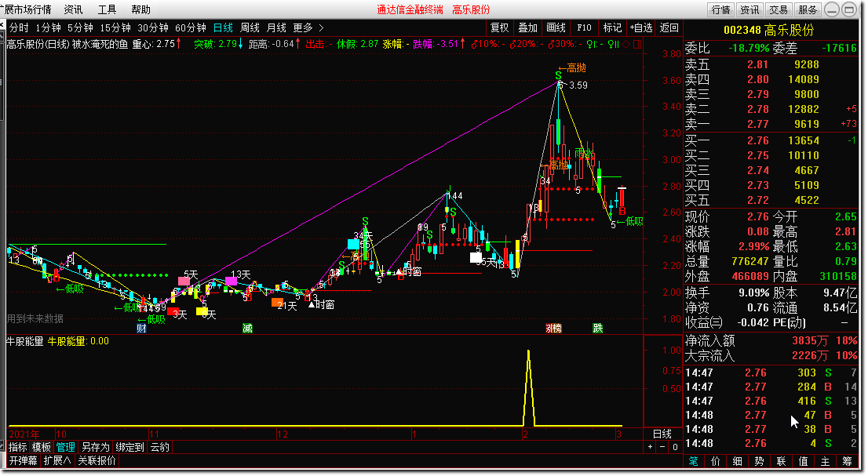The image size is (868, 476).
Task: Click the 财 marker under the chart
Action: pos(141,329)
